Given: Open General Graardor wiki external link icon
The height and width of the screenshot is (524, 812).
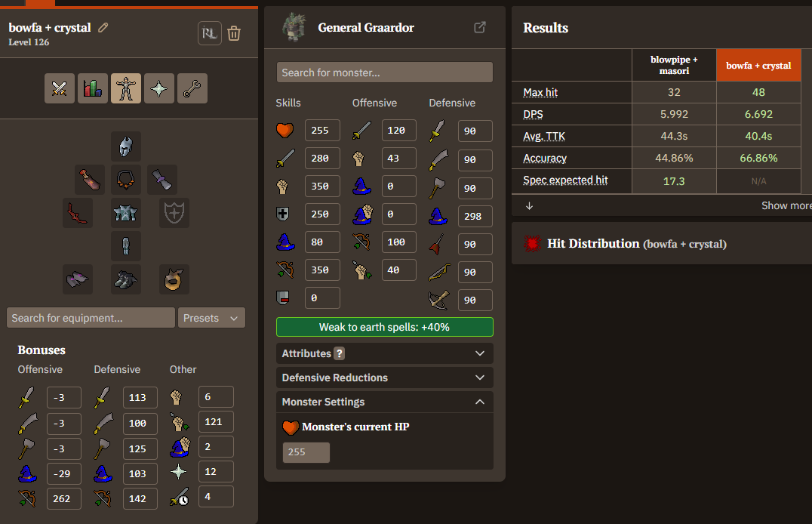Looking at the screenshot, I should point(480,27).
